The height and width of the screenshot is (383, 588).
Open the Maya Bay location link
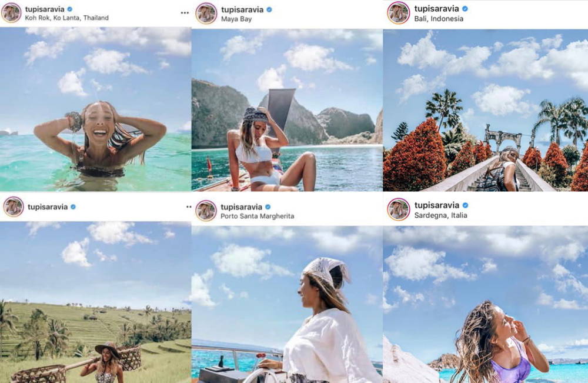click(236, 19)
